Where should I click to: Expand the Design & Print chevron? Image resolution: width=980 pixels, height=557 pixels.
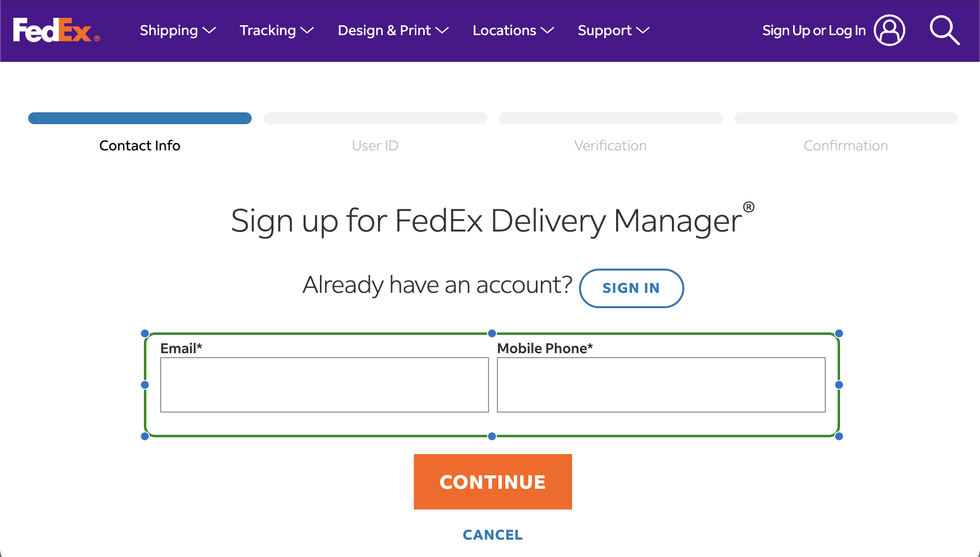click(443, 31)
